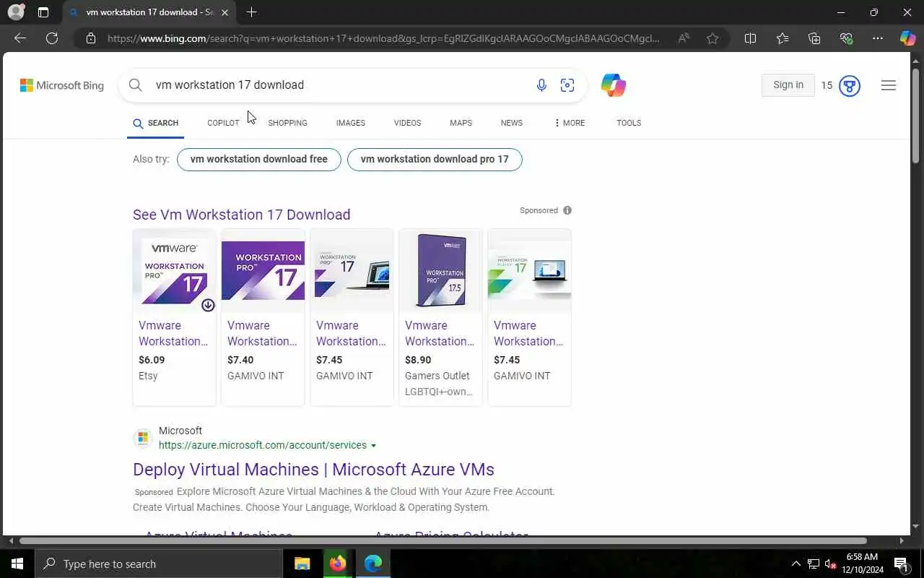Go to Microsoft Bing home logo

click(62, 85)
